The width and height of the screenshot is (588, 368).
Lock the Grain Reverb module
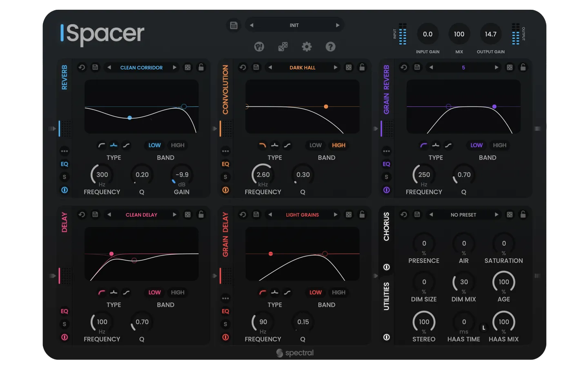click(x=523, y=67)
